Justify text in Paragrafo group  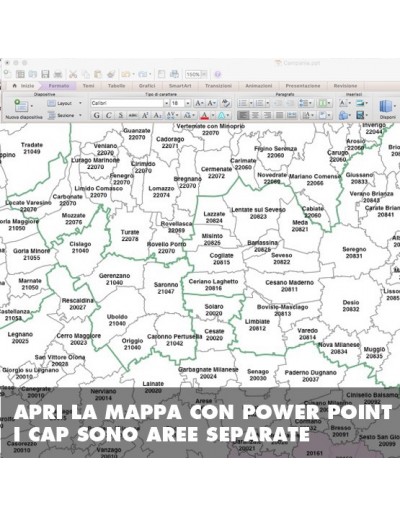coord(279,115)
